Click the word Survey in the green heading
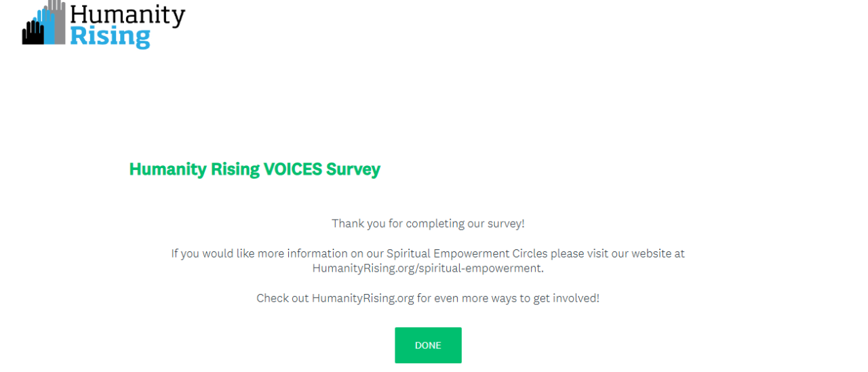Screen dimensions: 868x372 tap(353, 169)
